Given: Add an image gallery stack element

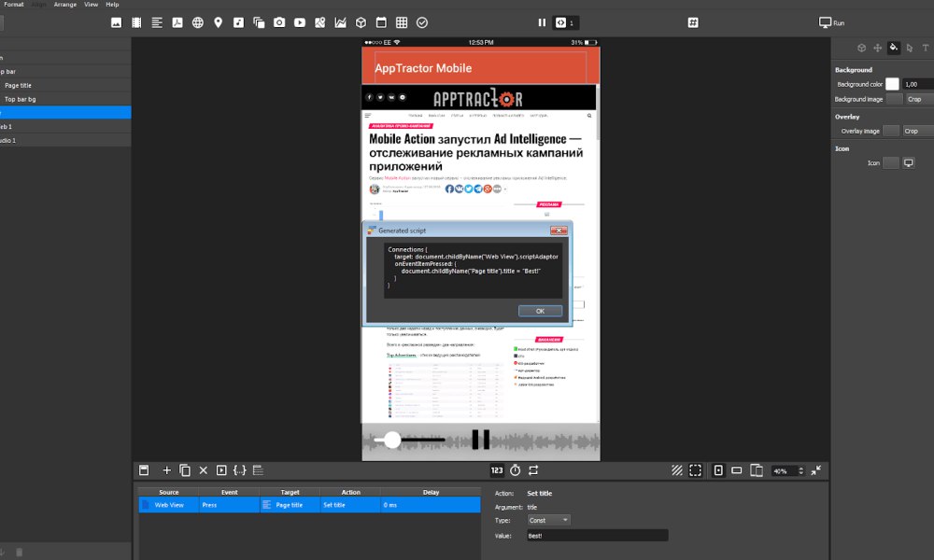Looking at the screenshot, I should (x=259, y=22).
